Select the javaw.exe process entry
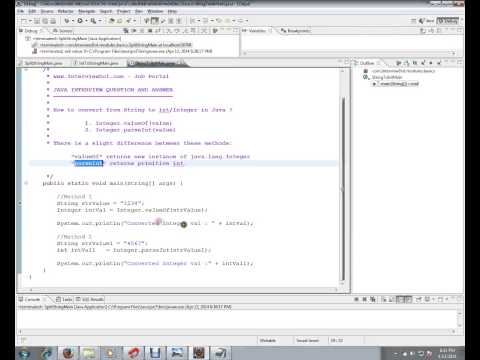The width and height of the screenshot is (480, 360). pyautogui.click(x=122, y=51)
